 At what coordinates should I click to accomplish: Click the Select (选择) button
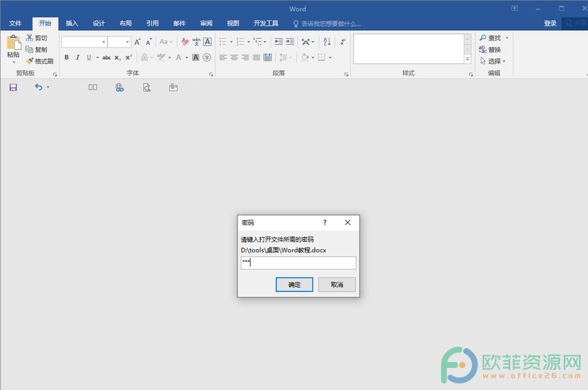pos(492,61)
